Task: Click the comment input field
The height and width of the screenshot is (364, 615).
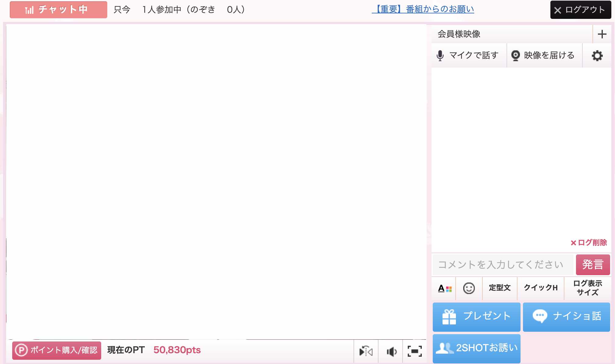Action: [x=501, y=264]
